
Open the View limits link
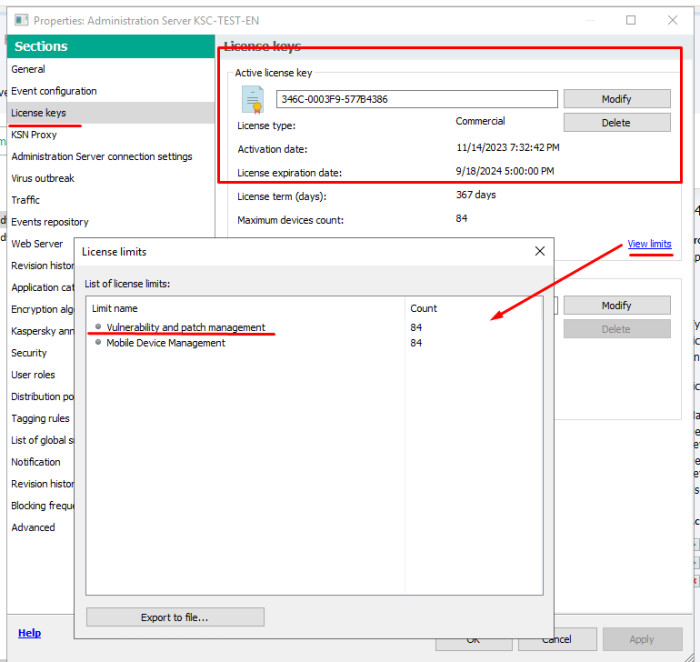pyautogui.click(x=650, y=244)
